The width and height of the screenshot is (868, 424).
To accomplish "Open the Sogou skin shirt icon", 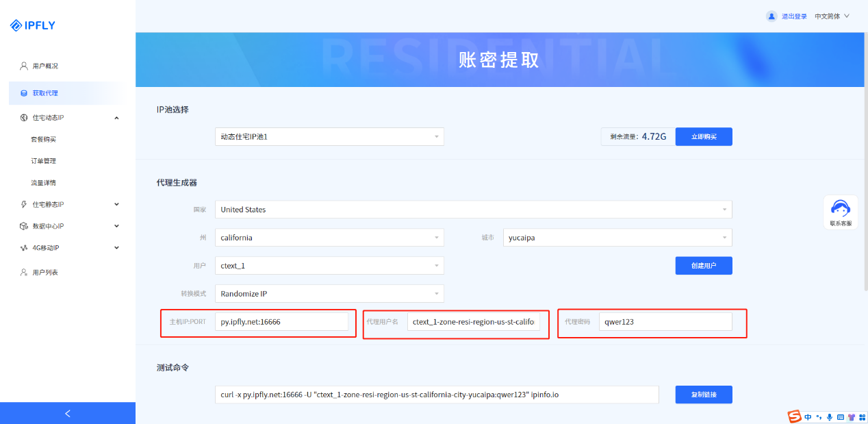I will (852, 417).
